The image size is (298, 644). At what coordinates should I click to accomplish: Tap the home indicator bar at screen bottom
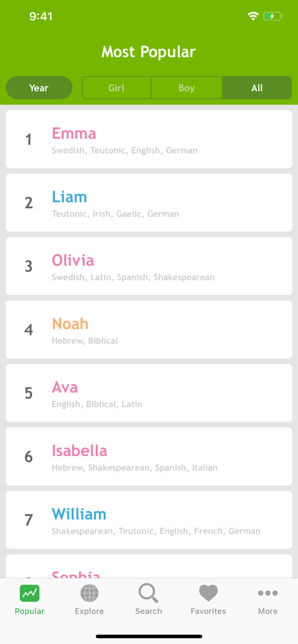149,634
